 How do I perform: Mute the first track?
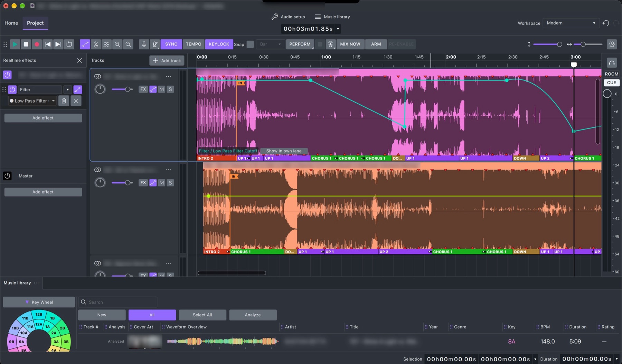[x=161, y=89]
